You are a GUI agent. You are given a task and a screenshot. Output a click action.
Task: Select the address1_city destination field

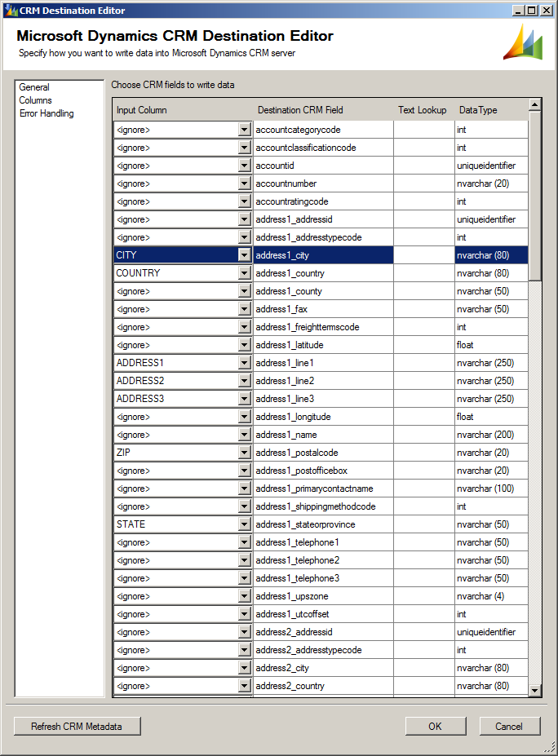[x=324, y=255]
